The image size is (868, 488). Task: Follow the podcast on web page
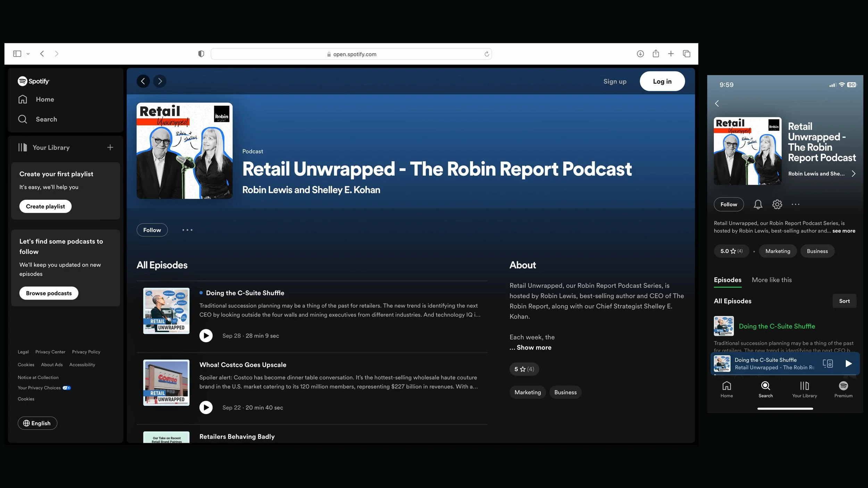pyautogui.click(x=152, y=230)
